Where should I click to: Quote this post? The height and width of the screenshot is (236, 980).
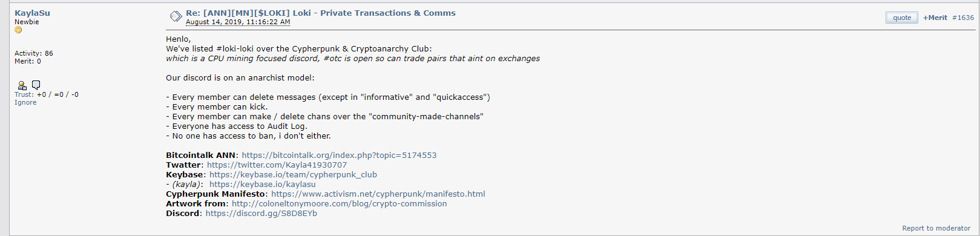click(901, 18)
